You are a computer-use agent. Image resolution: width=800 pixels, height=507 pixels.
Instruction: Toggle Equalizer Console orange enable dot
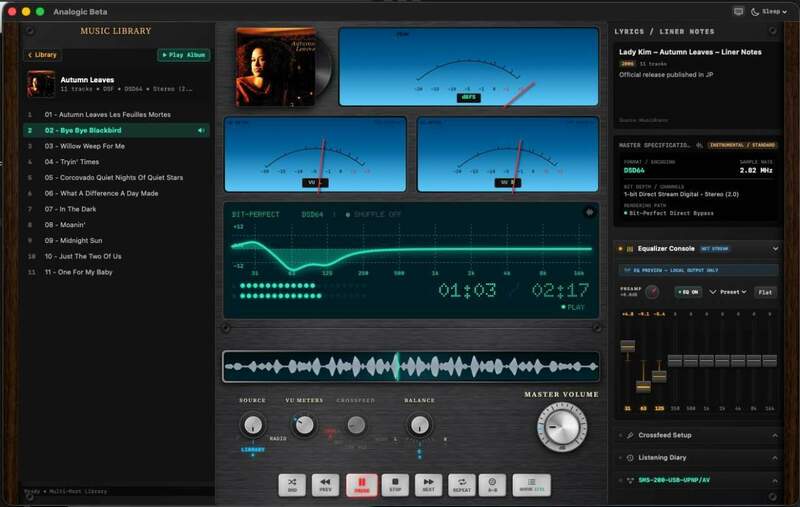[x=620, y=249]
